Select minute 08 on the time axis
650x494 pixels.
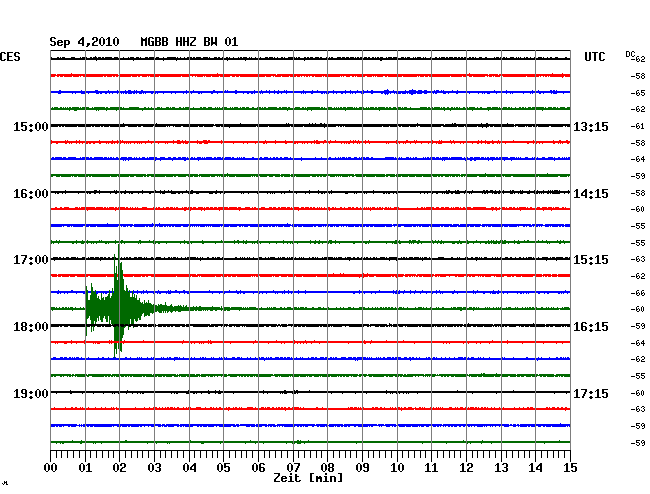pos(327,468)
